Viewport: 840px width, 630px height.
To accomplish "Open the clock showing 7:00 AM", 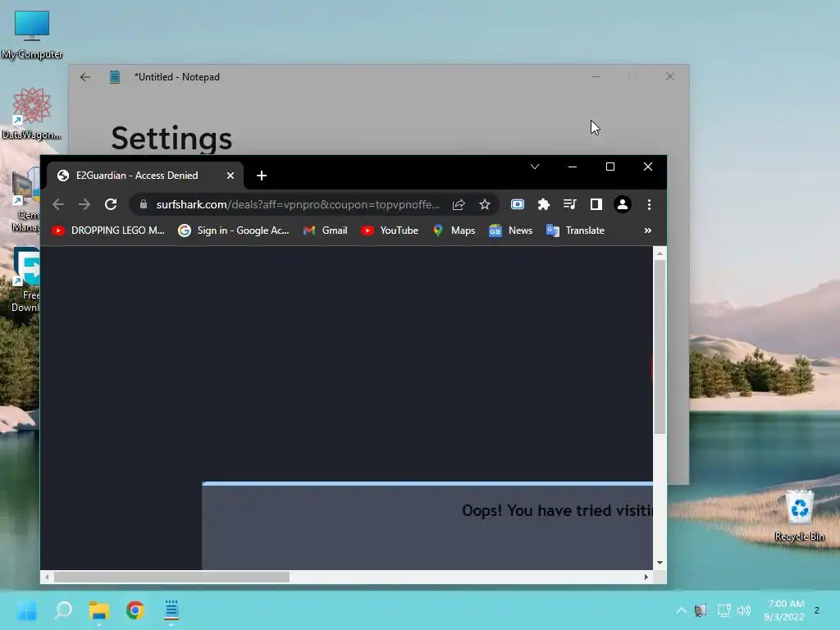I will 786,610.
